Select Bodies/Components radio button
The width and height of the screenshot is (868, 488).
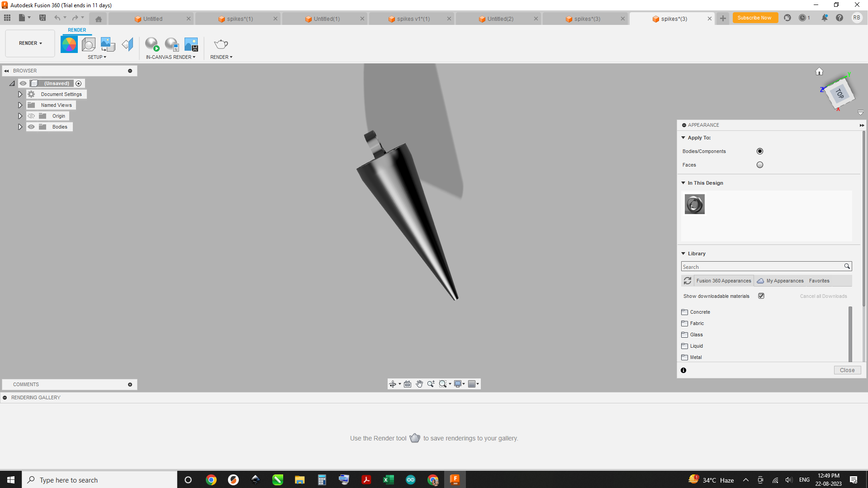click(759, 151)
